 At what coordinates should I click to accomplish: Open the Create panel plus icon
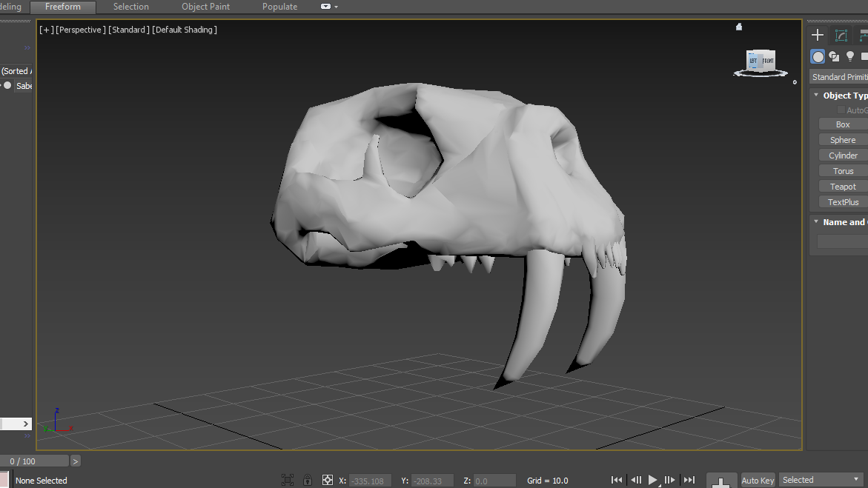click(x=818, y=35)
